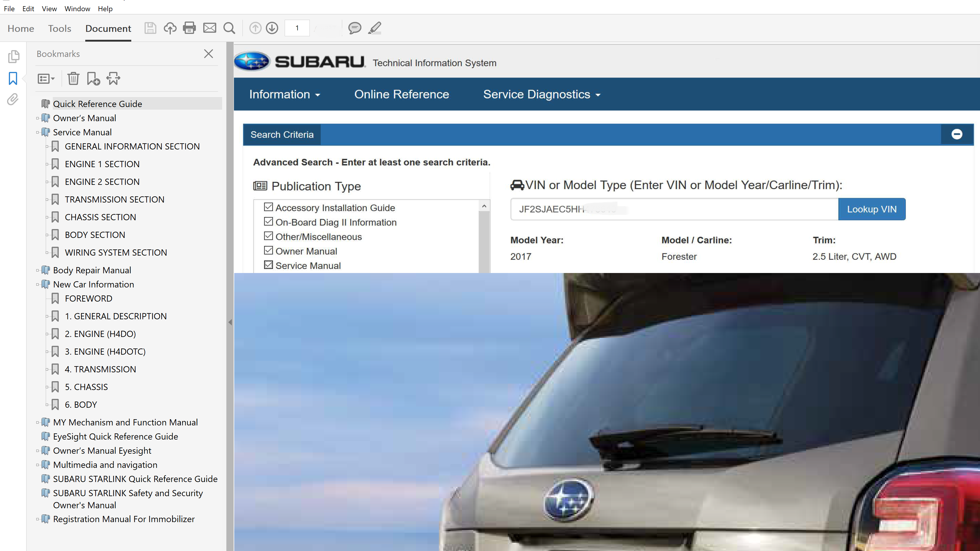Uncheck Accessory Installation Guide checkbox

(x=268, y=207)
